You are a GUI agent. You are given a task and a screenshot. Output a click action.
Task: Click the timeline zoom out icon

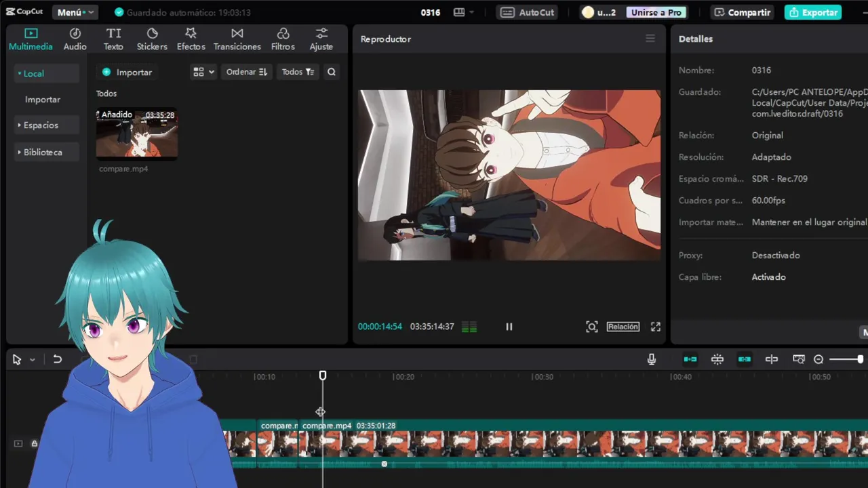tap(818, 359)
